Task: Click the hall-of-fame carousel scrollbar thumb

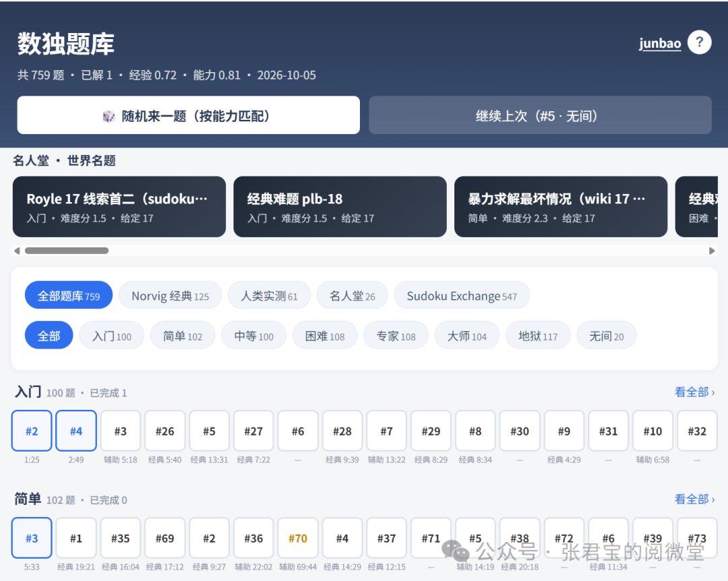Action: tap(67, 251)
